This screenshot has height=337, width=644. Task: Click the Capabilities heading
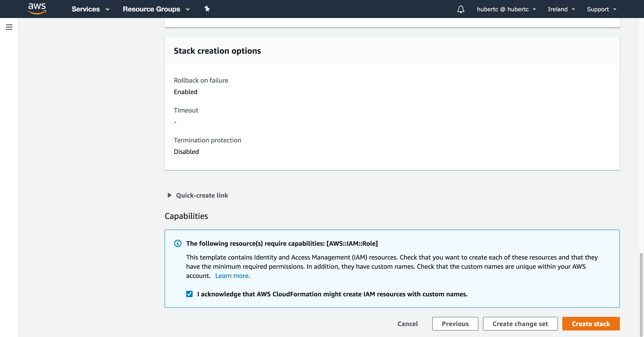click(186, 216)
